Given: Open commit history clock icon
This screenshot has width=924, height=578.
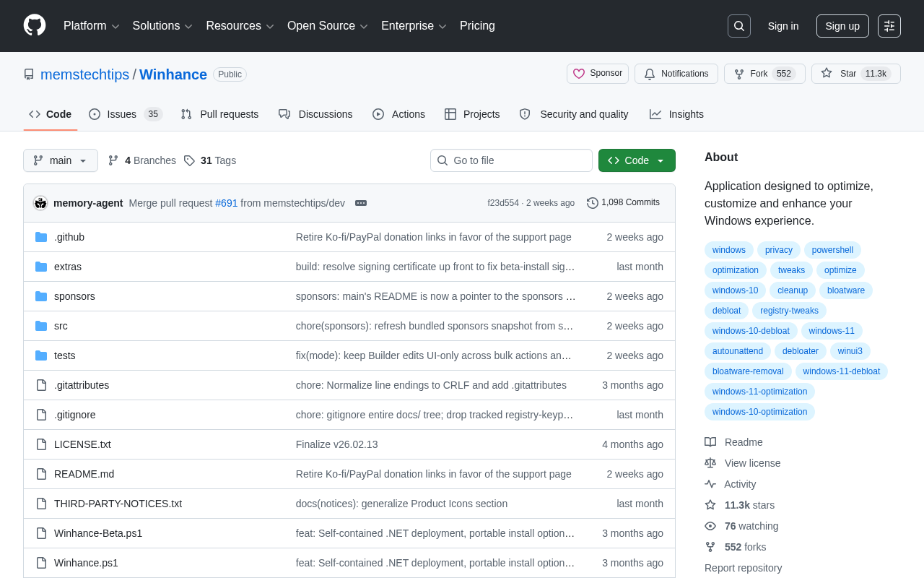Looking at the screenshot, I should coord(593,203).
